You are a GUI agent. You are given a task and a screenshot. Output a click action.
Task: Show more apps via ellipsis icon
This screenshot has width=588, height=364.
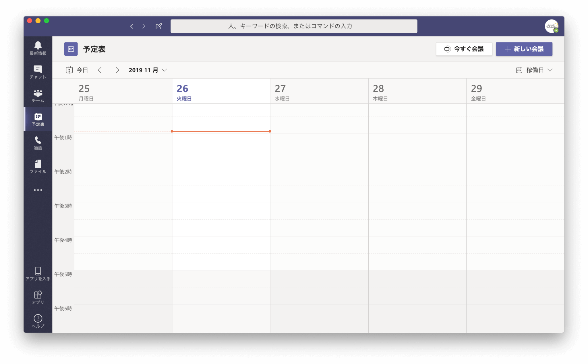click(38, 190)
